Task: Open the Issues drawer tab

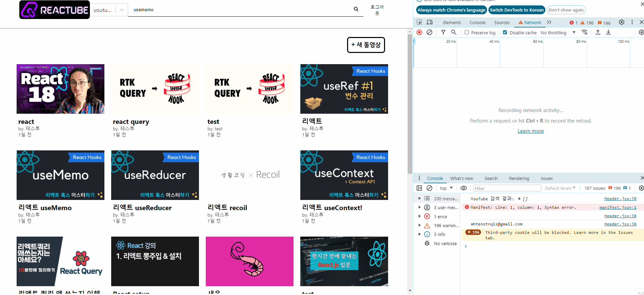Action: pyautogui.click(x=546, y=178)
